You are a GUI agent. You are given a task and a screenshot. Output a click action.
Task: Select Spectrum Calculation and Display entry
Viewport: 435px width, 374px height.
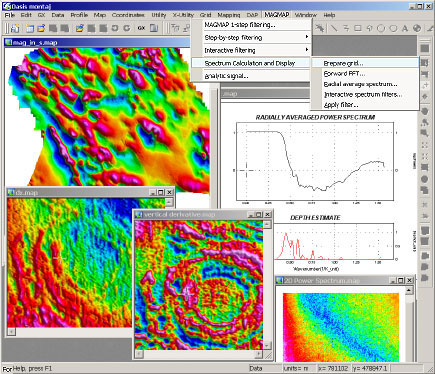pos(251,63)
